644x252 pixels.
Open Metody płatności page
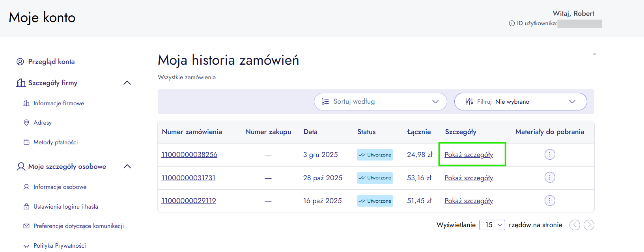(56, 142)
